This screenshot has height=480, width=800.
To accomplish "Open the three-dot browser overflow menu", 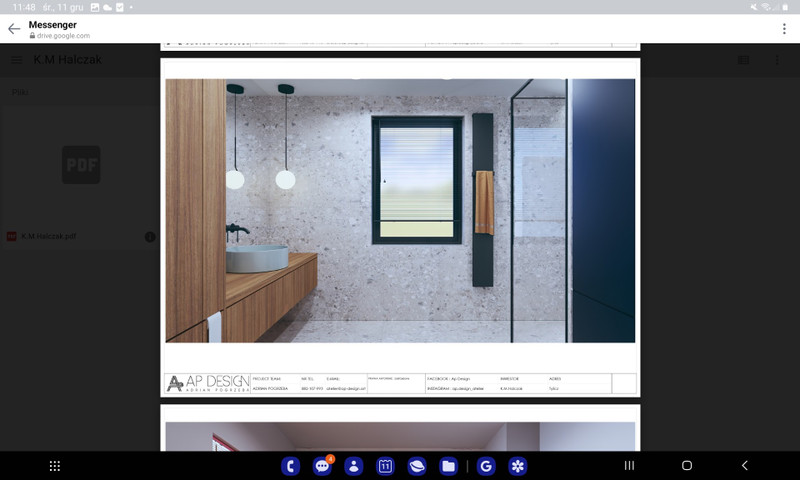I will 784,29.
